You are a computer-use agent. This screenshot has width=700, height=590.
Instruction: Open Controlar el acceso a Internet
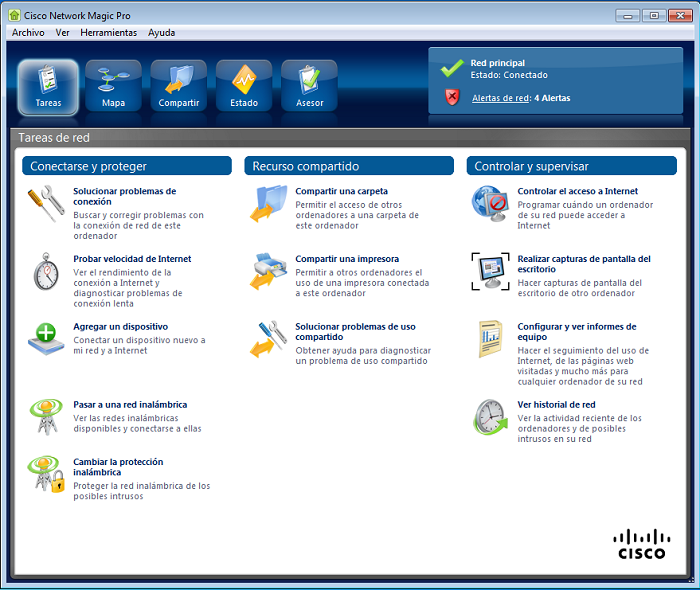tap(577, 191)
